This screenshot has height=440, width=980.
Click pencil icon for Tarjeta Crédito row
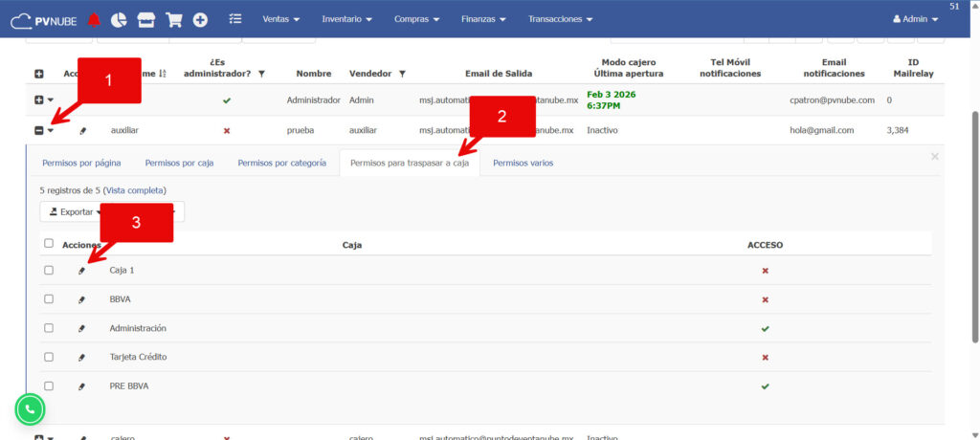(81, 358)
